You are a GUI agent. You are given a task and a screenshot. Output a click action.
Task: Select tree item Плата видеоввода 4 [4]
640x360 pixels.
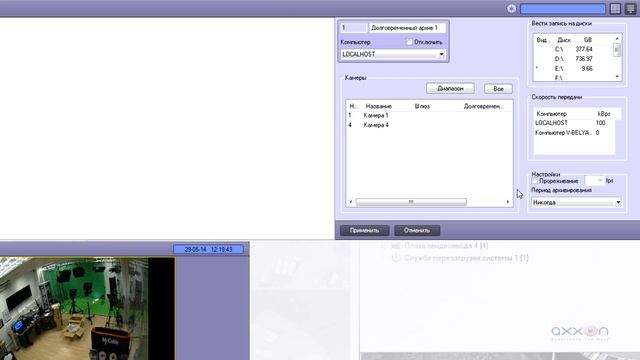point(446,246)
